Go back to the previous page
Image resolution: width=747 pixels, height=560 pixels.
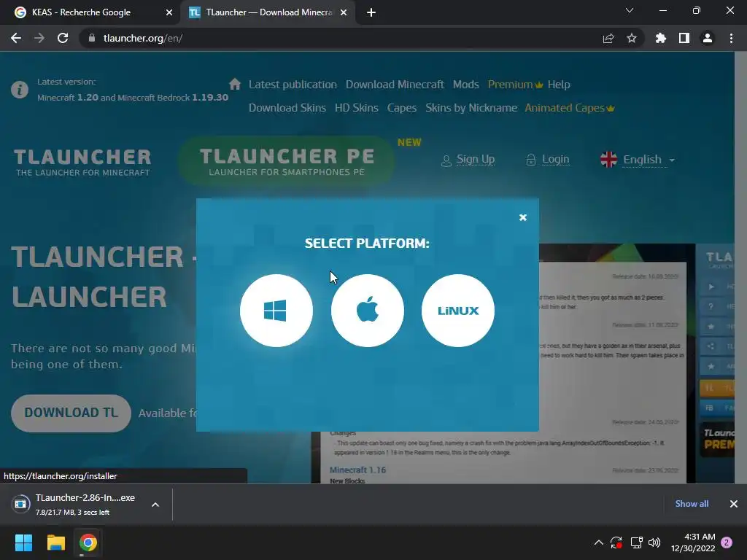(x=16, y=38)
